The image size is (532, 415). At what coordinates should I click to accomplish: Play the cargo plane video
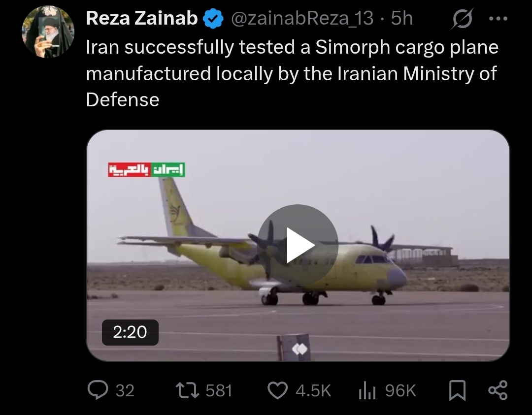click(x=298, y=245)
